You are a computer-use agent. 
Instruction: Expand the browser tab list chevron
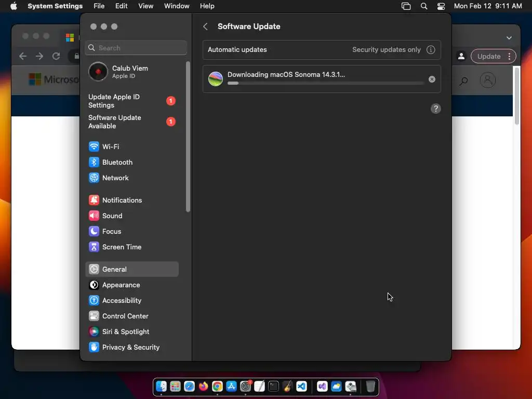pyautogui.click(x=509, y=37)
